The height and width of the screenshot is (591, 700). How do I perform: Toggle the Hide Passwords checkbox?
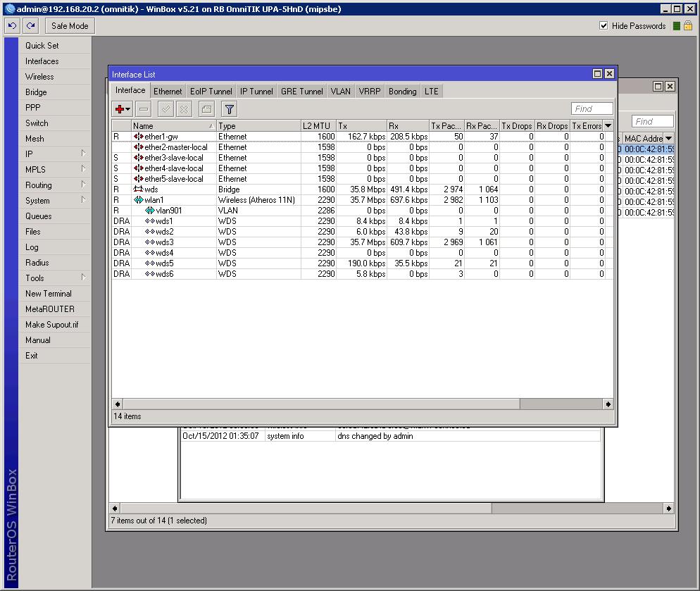[604, 26]
